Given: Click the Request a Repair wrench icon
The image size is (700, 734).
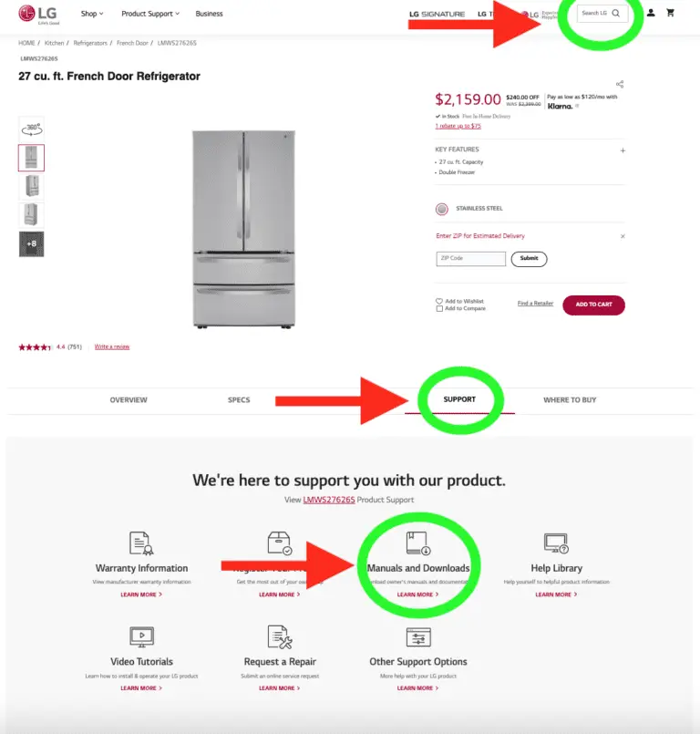Looking at the screenshot, I should click(x=280, y=636).
